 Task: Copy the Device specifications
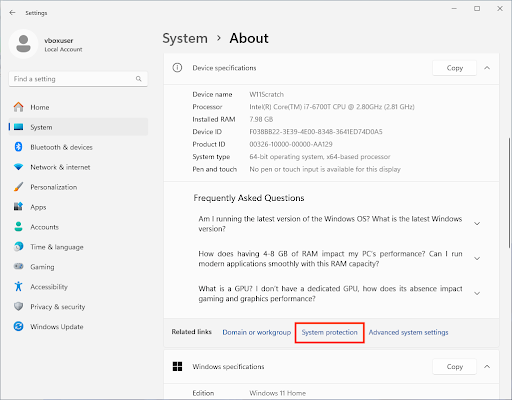455,68
